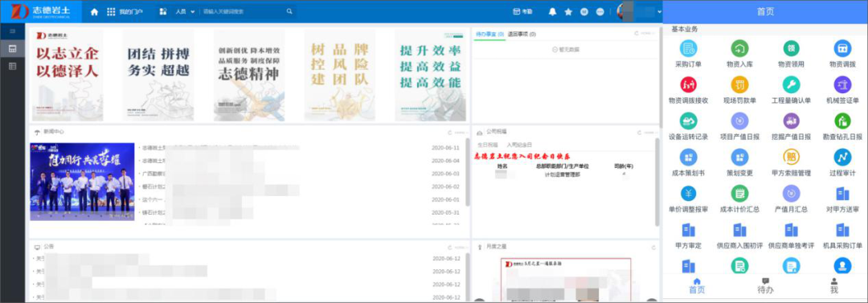This screenshot has width=868, height=303.
Task: Tap 首页 in bottom navigation
Action: click(696, 285)
